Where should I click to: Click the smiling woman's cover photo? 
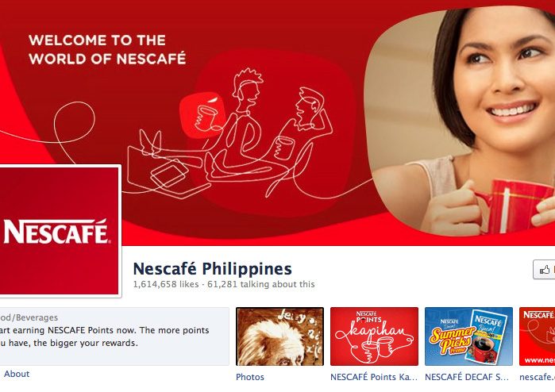click(x=461, y=121)
